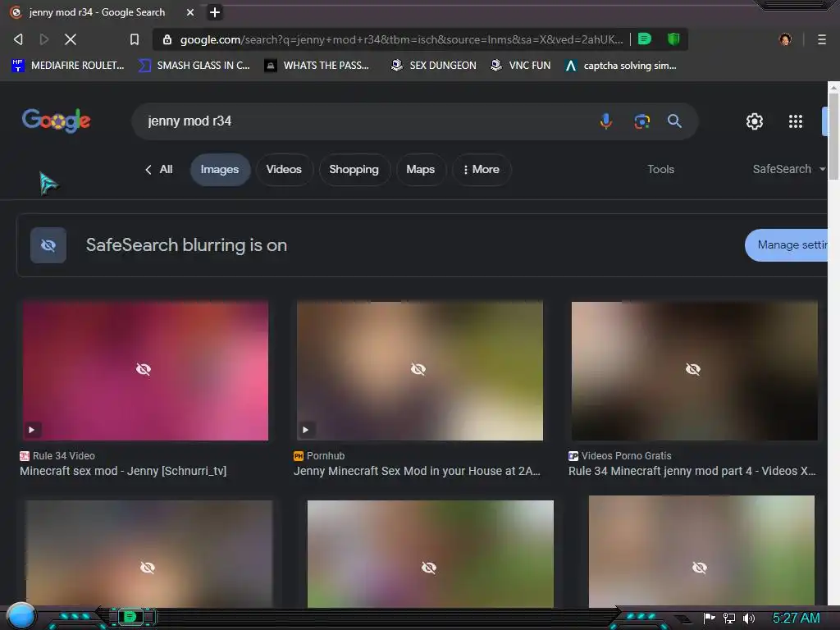Open the captcha solving sim... bookmark

point(621,66)
